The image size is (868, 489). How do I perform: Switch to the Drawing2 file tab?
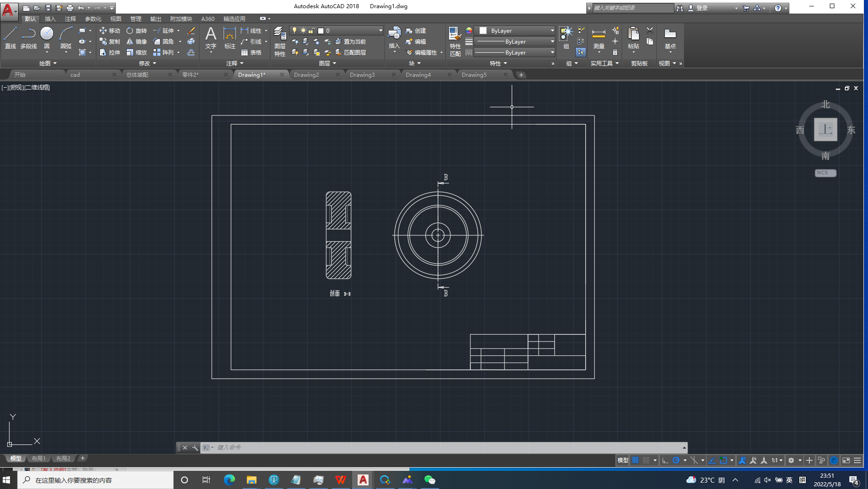pyautogui.click(x=306, y=75)
